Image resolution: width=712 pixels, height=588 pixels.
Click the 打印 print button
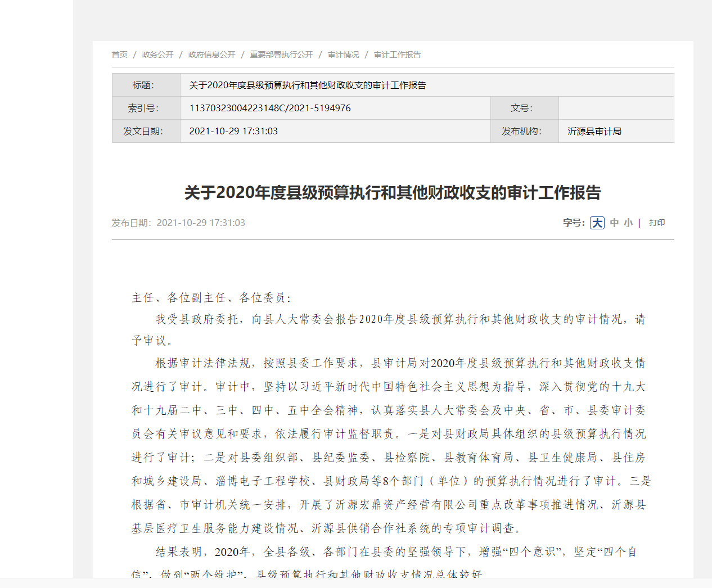coord(657,223)
